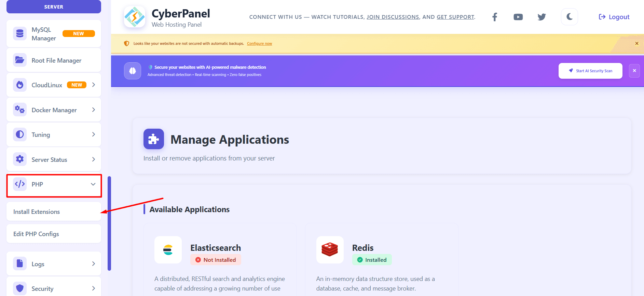Viewport: 644px width, 296px height.
Task: Click the Redis application icon
Action: [x=330, y=250]
